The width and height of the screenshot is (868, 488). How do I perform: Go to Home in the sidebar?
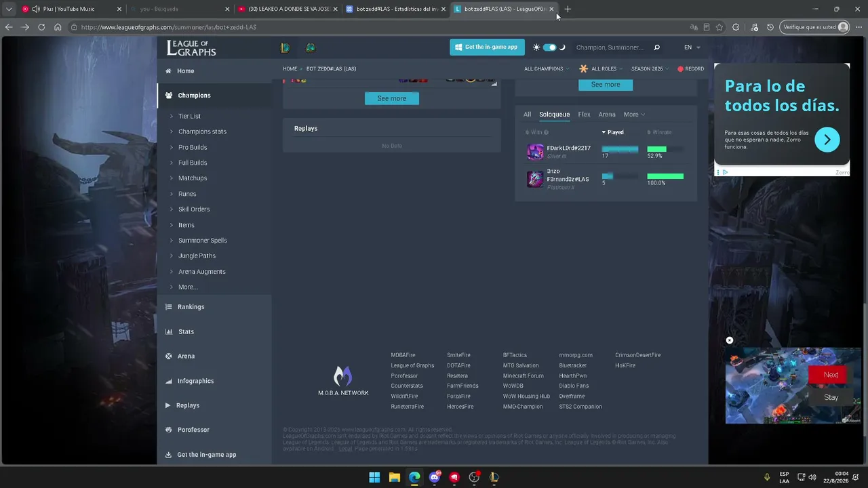pyautogui.click(x=214, y=71)
